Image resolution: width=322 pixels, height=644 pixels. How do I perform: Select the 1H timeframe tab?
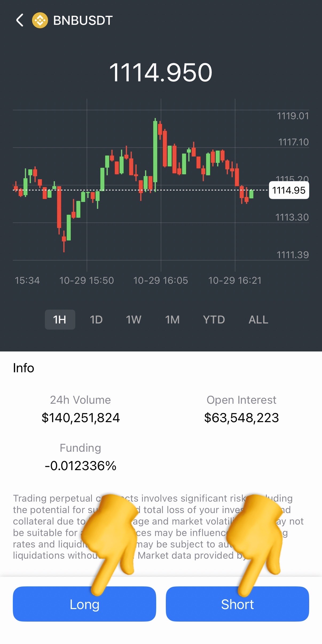click(60, 319)
